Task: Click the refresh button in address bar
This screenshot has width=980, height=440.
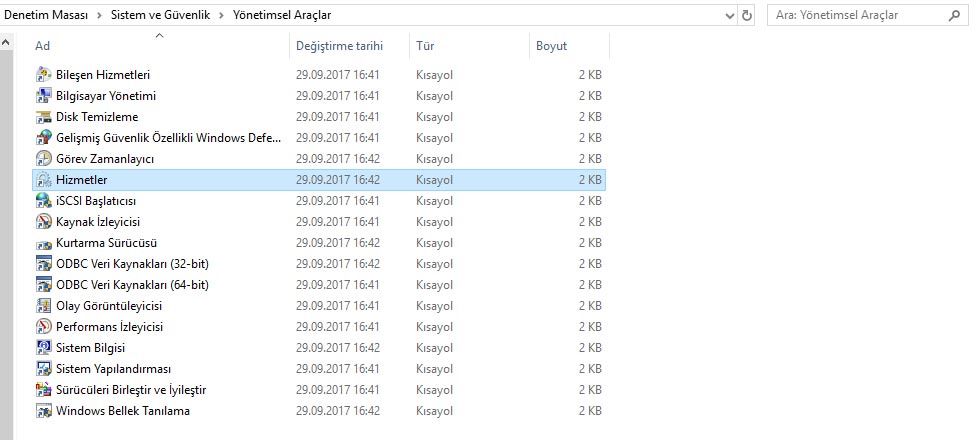Action: click(x=747, y=16)
